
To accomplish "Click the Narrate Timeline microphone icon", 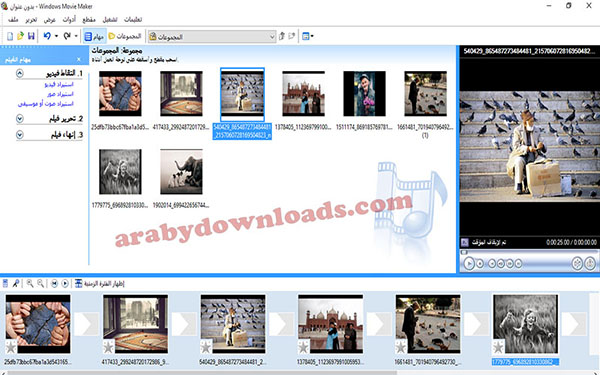I will click(x=16, y=284).
